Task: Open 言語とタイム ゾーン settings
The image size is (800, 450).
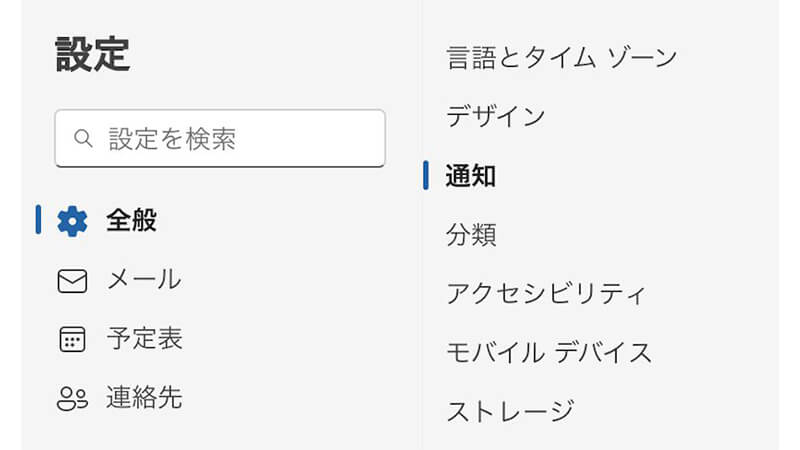Action: tap(561, 57)
